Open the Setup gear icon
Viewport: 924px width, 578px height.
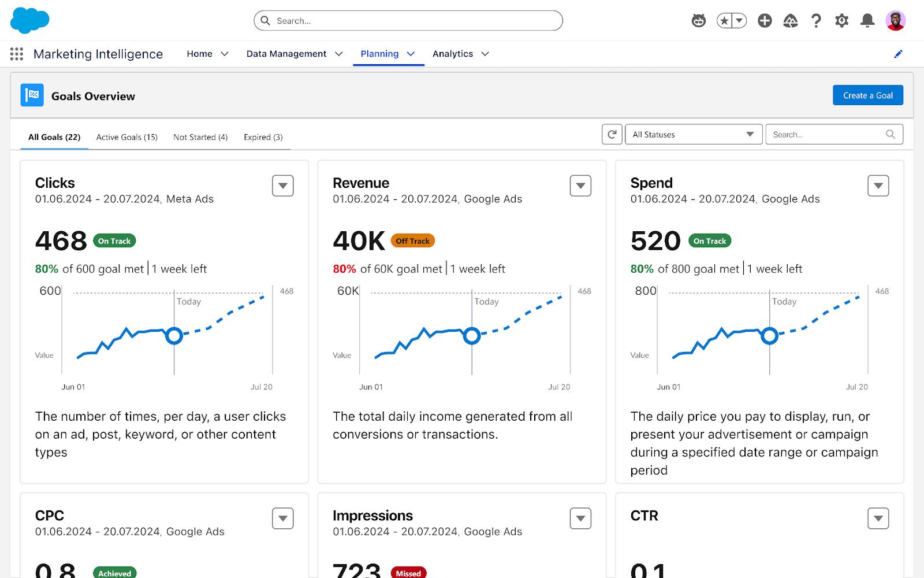click(841, 21)
